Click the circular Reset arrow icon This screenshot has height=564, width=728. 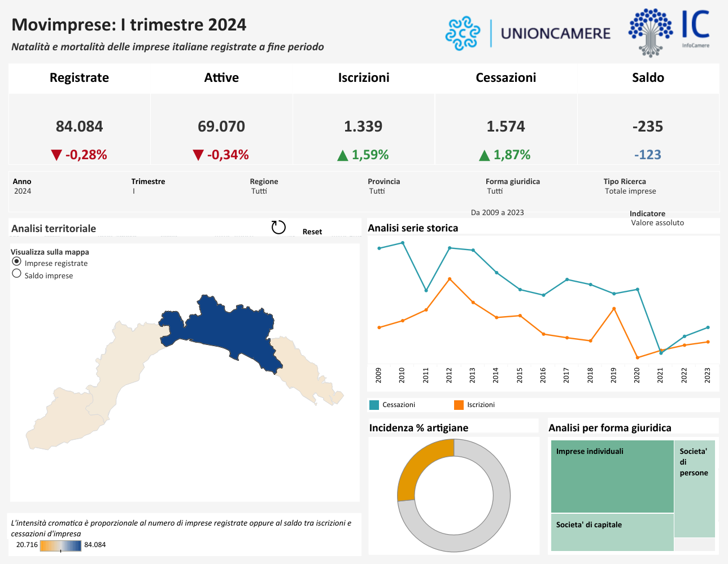[x=278, y=228]
